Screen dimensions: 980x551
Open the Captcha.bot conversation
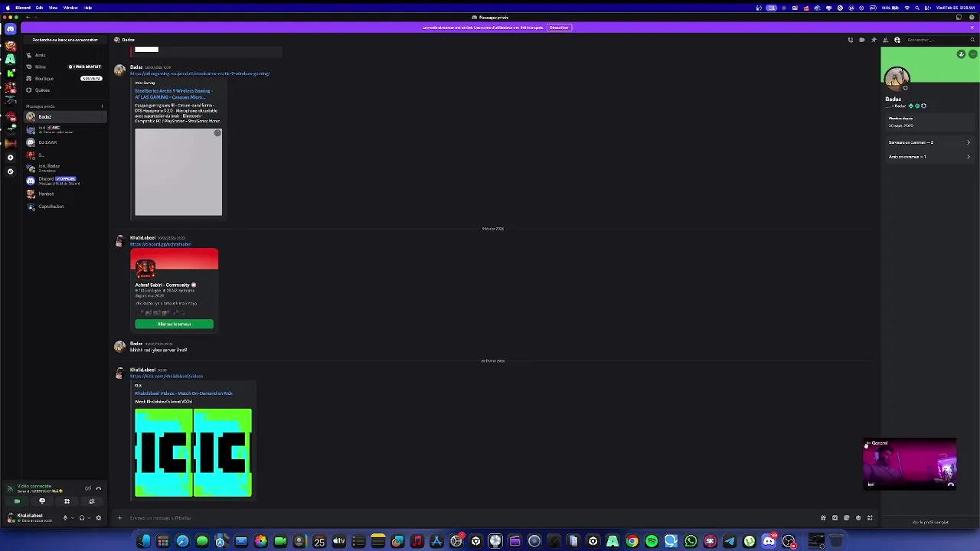(65, 207)
